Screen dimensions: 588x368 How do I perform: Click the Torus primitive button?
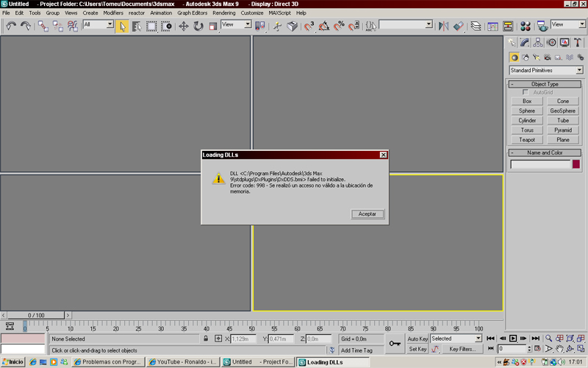527,130
